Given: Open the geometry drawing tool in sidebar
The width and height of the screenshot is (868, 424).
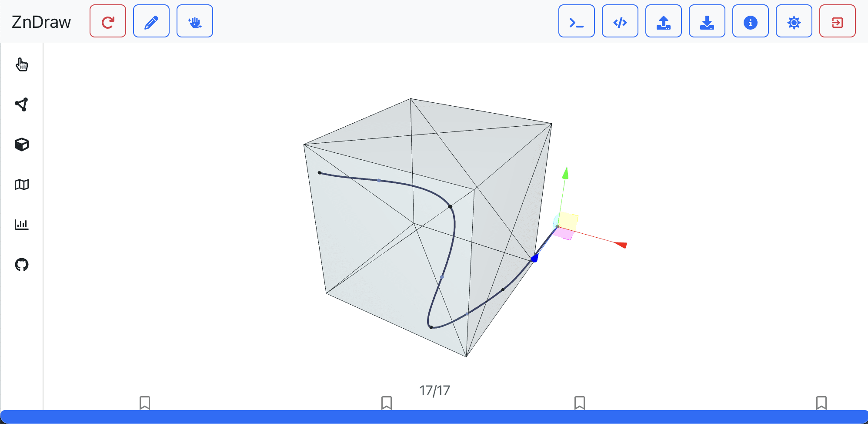Looking at the screenshot, I should [22, 104].
